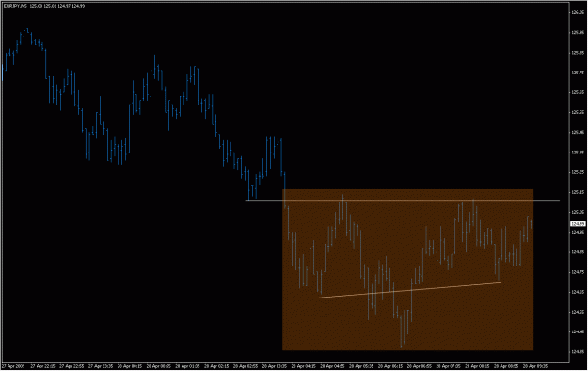This screenshot has width=588, height=371.
Task: Click the 125.45 price axis label
Action: tap(578, 133)
